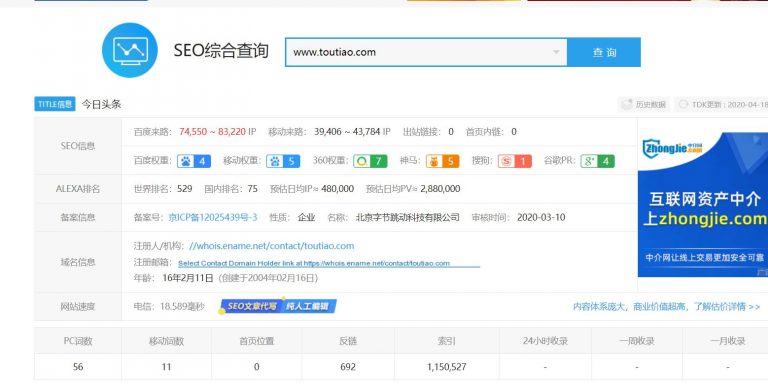
Task: Click the 一周收录 column header
Action: pos(637,341)
